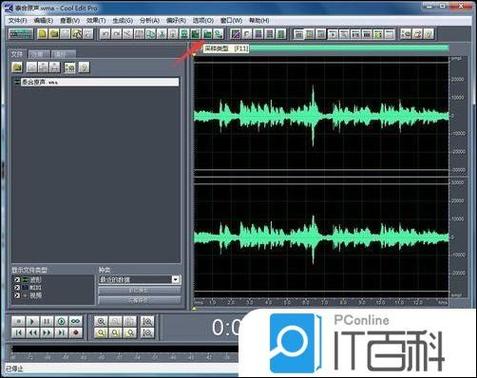Switch to the second tab of the left panel
477x378 pixels.
coord(39,54)
